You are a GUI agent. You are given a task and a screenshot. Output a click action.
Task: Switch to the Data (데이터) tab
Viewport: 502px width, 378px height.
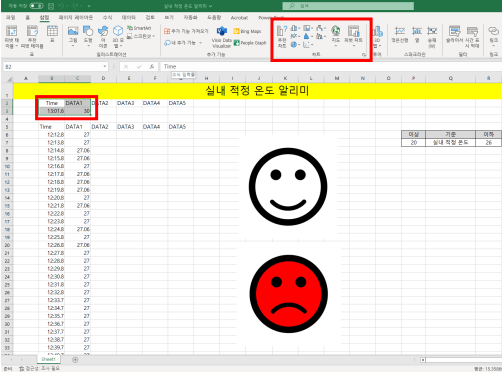click(x=129, y=17)
